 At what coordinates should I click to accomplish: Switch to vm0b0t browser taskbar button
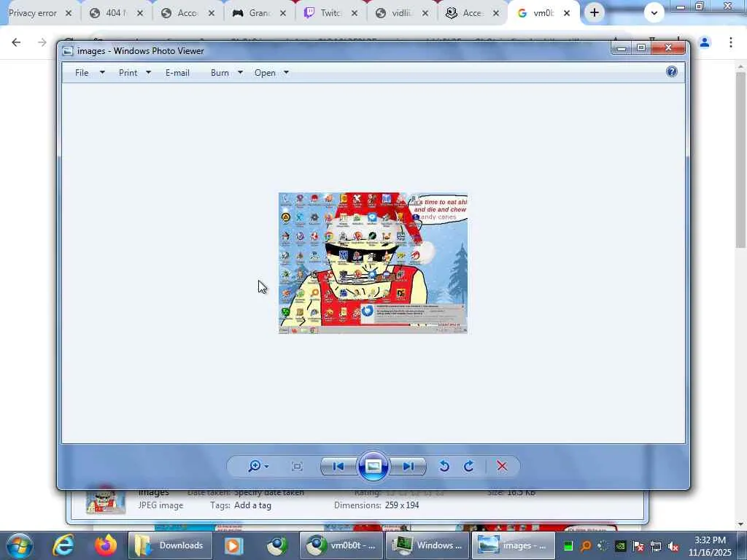341,545
